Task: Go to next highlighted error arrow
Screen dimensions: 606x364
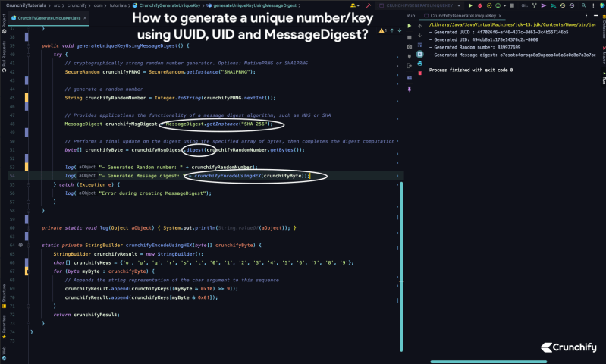Action: (x=400, y=30)
